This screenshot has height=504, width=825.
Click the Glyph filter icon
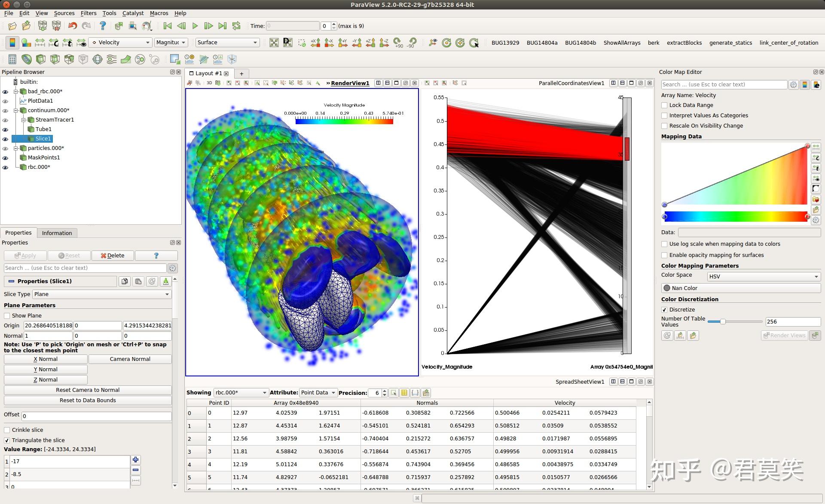(x=98, y=59)
